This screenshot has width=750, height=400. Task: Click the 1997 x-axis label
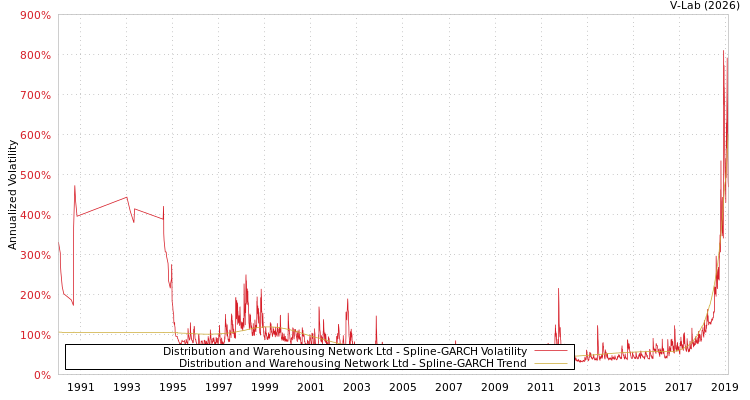click(x=219, y=387)
